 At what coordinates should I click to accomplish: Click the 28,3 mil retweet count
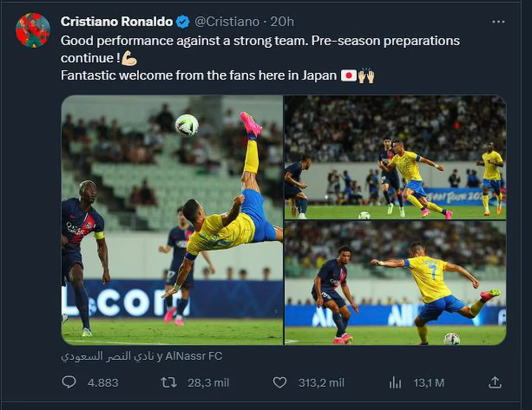[x=208, y=383]
